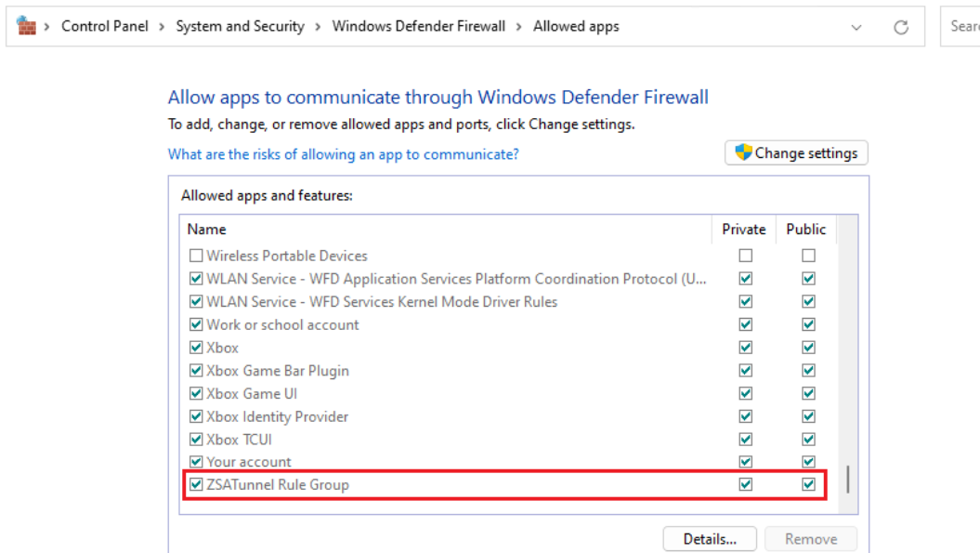980x553 pixels.
Task: Click the allowed apps list scrollbar thumb
Action: [847, 480]
